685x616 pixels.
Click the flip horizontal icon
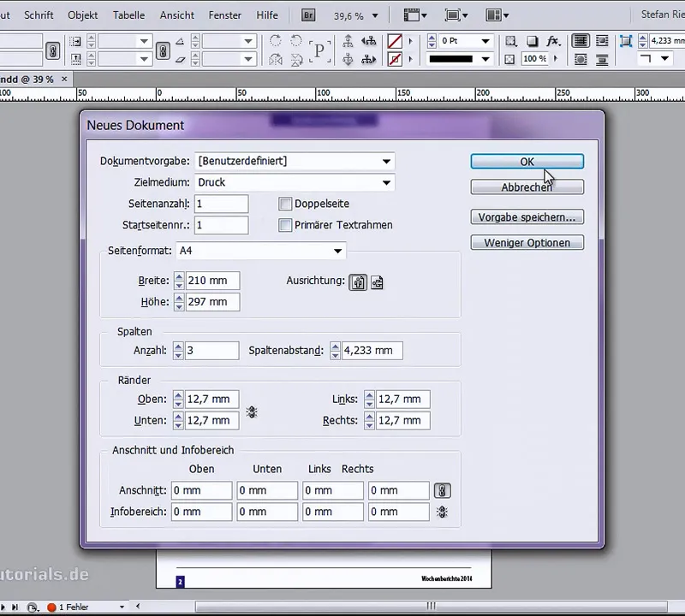[x=275, y=59]
